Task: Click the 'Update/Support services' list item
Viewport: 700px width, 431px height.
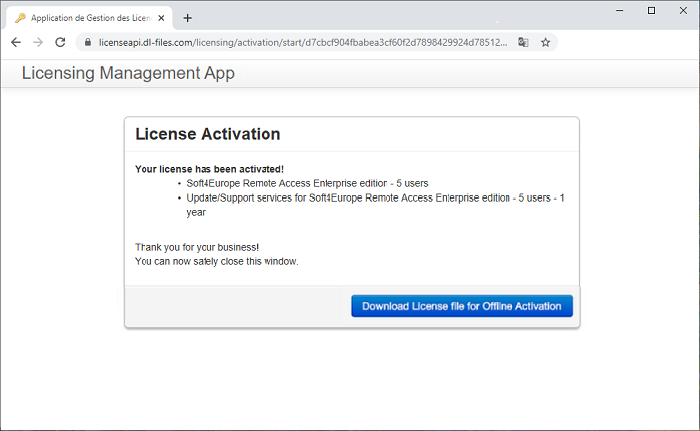Action: [375, 205]
